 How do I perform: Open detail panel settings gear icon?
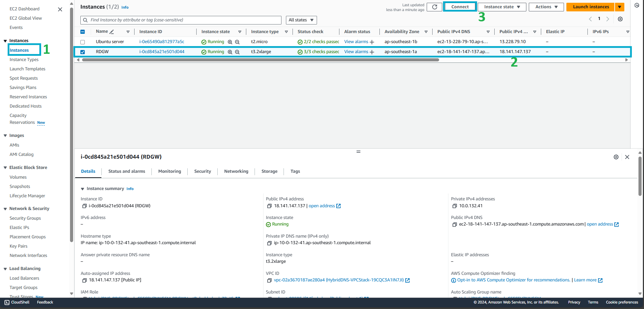pyautogui.click(x=616, y=157)
